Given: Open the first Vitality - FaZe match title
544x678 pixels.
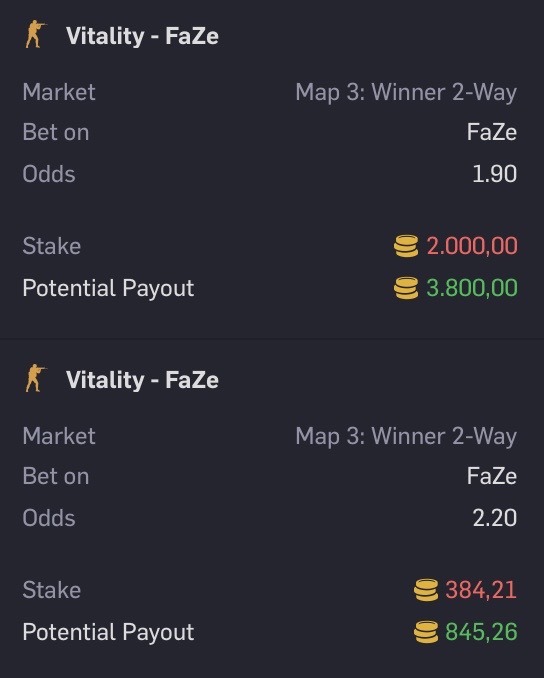Looking at the screenshot, I should click(142, 36).
